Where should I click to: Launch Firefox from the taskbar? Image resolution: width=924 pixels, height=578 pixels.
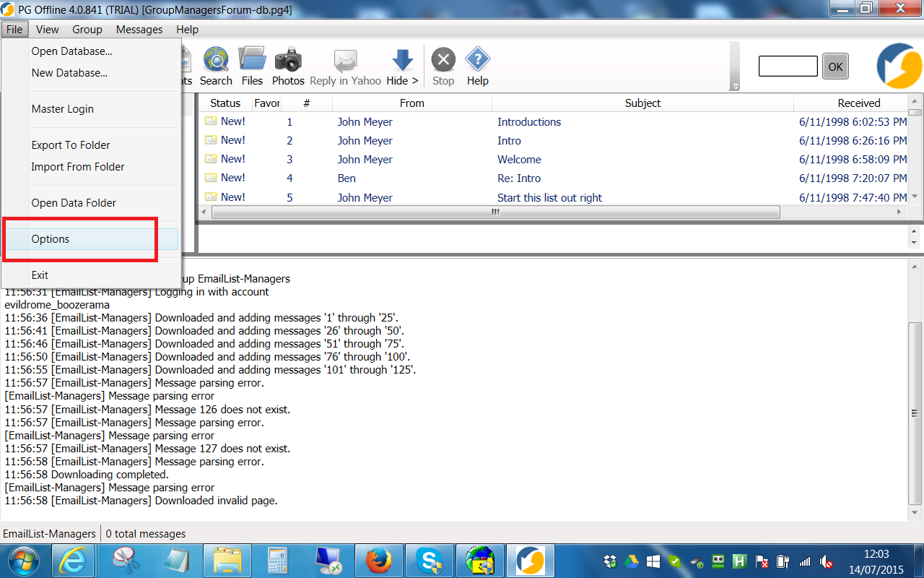pyautogui.click(x=379, y=561)
